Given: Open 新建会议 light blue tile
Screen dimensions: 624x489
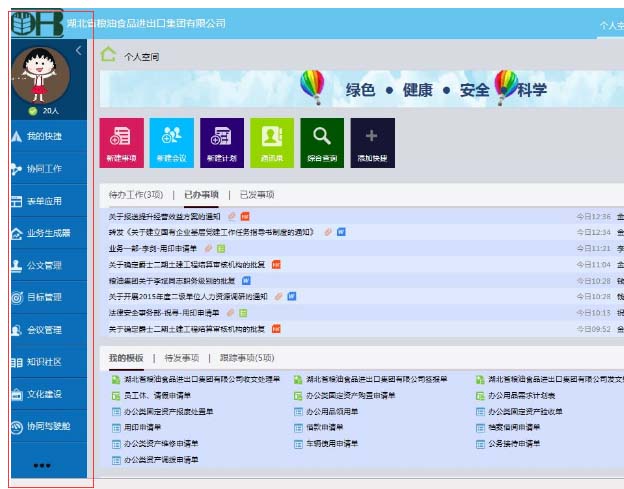Looking at the screenshot, I should [172, 143].
